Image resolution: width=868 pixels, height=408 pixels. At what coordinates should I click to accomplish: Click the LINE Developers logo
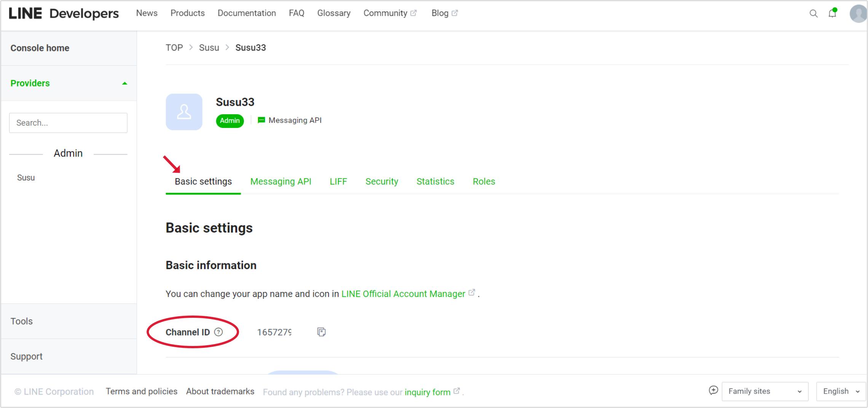[x=64, y=14]
